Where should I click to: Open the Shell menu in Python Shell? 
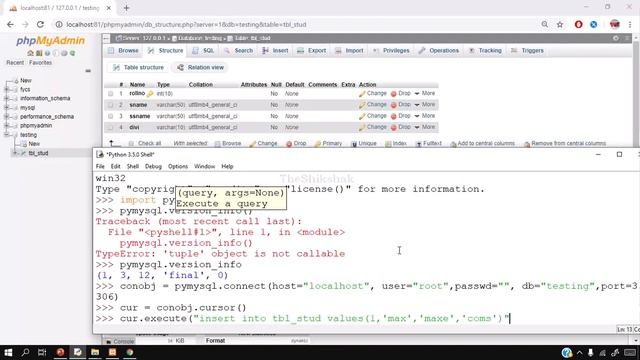point(133,167)
